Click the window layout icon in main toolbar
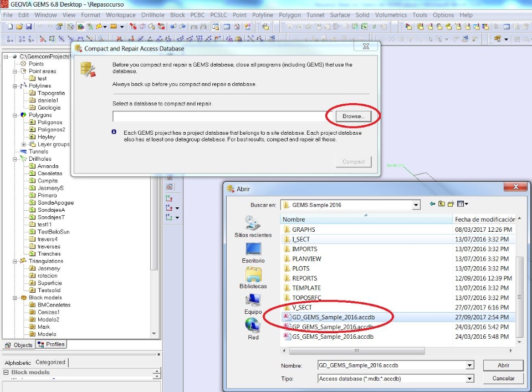The width and height of the screenshot is (532, 392). pos(215,27)
